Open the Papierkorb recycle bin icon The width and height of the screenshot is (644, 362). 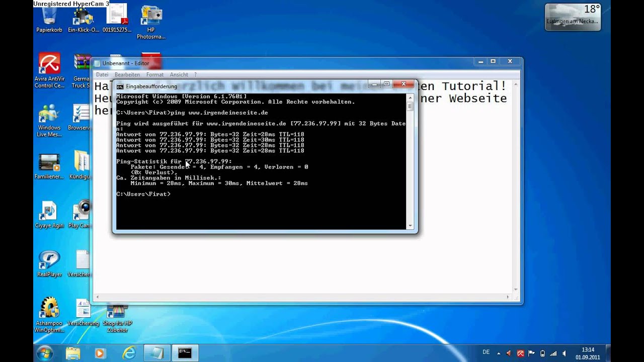(x=49, y=20)
